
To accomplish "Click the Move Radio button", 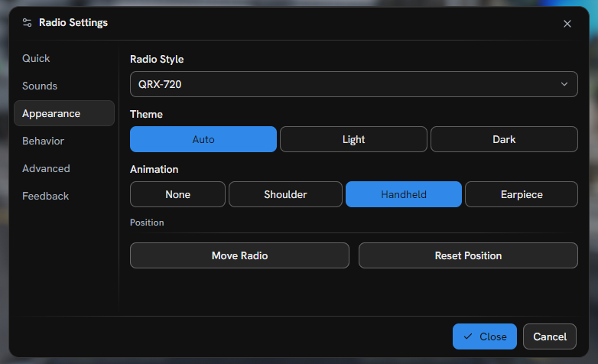I will (239, 255).
